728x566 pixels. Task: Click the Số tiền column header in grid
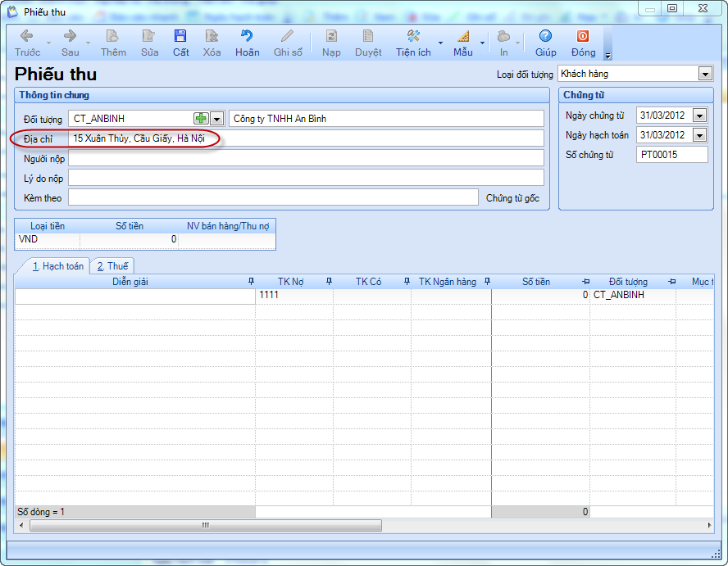[x=536, y=282]
